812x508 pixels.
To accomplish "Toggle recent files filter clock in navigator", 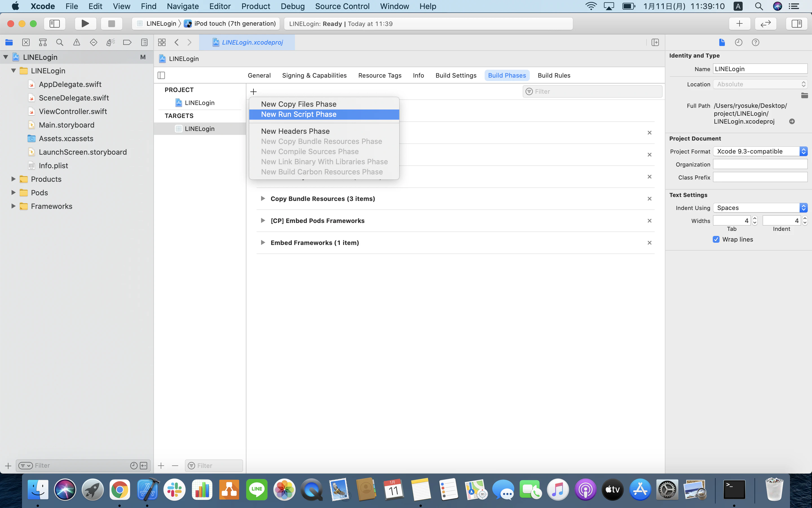I will pos(134,465).
